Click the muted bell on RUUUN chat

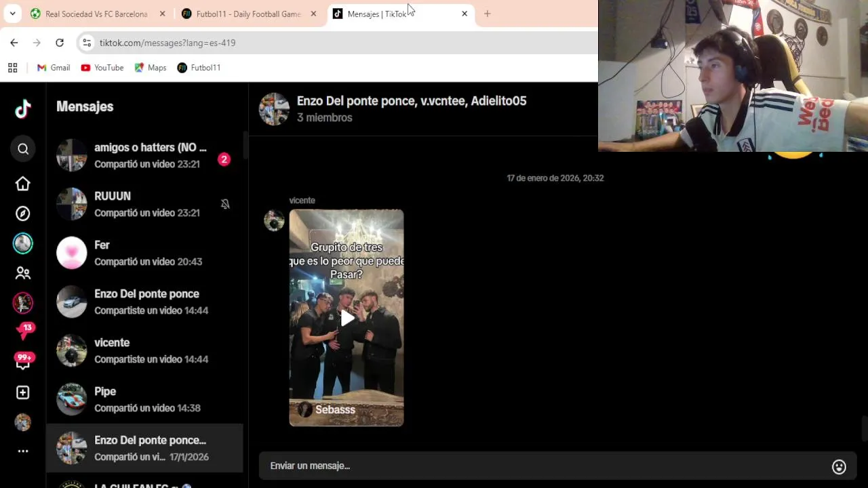[x=225, y=204]
